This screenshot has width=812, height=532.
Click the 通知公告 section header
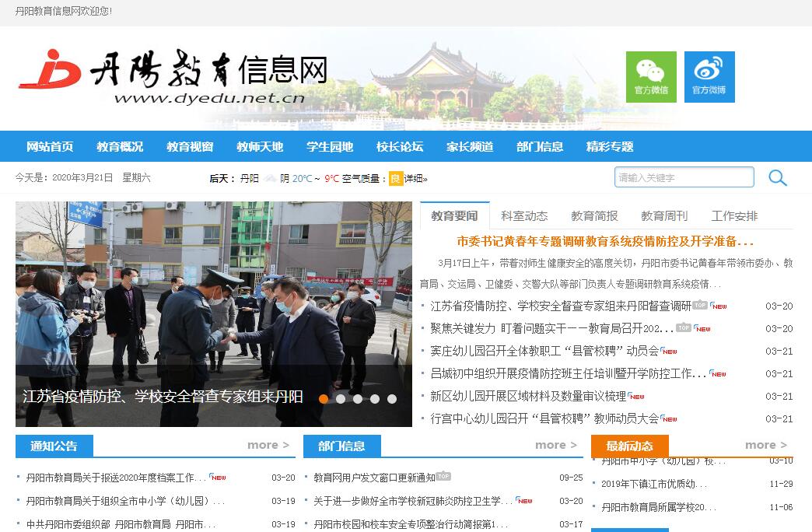tap(54, 446)
